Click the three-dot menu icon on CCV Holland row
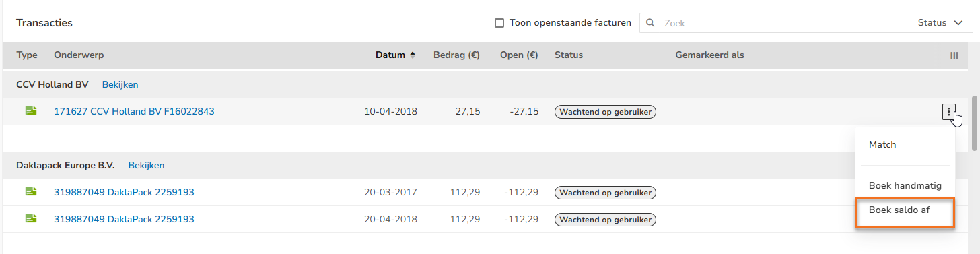 tap(949, 112)
